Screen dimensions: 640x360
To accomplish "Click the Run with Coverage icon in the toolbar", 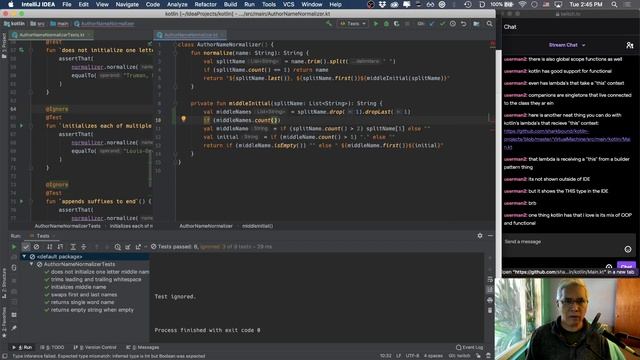I will 396,24.
